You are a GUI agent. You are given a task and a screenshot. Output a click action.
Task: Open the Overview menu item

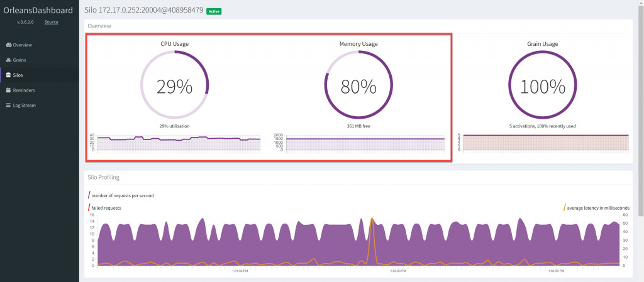(40, 45)
